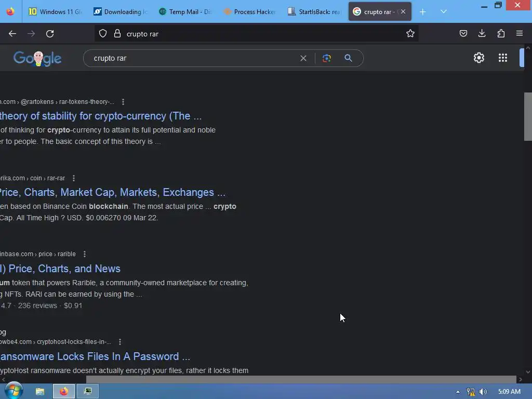
Task: Open the Windows Start menu
Action: pos(14,391)
